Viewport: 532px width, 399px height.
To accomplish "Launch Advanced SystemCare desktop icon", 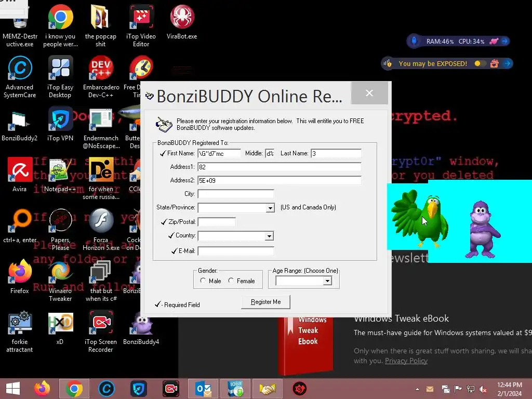I will (x=20, y=77).
